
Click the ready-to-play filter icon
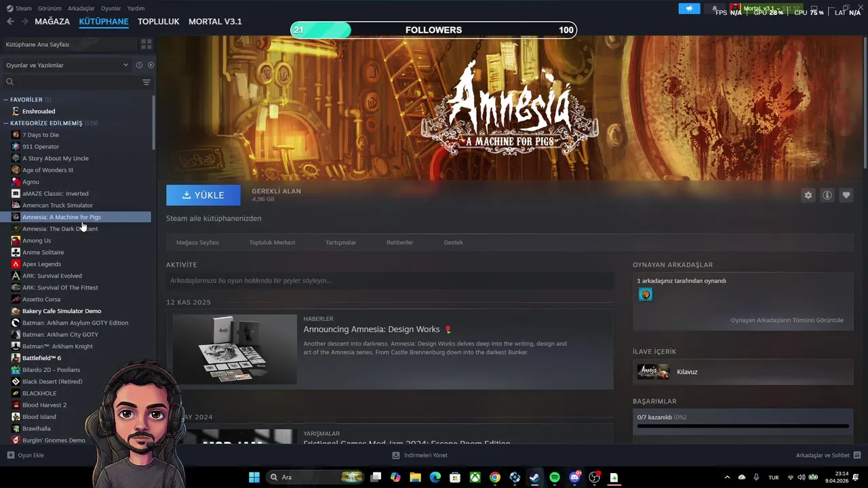pyautogui.click(x=151, y=65)
